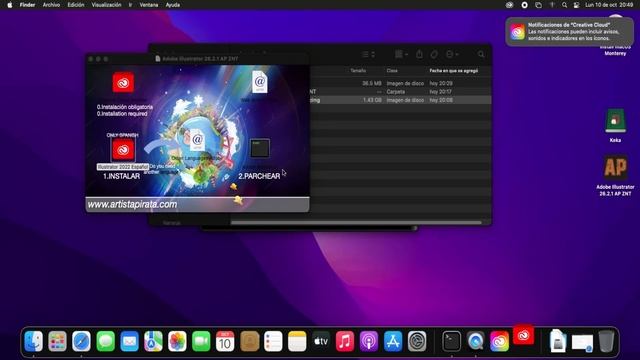Open the Ventana menu

coord(149,5)
